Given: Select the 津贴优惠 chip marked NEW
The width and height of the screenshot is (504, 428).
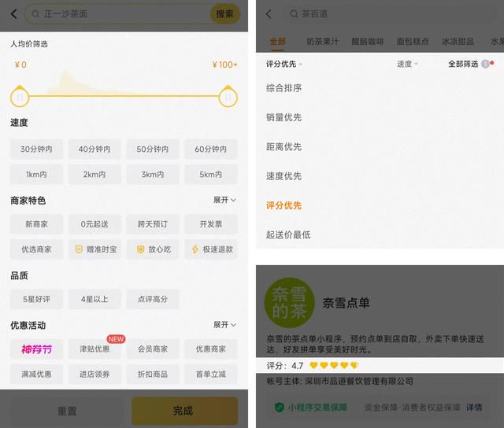Looking at the screenshot, I should [94, 349].
